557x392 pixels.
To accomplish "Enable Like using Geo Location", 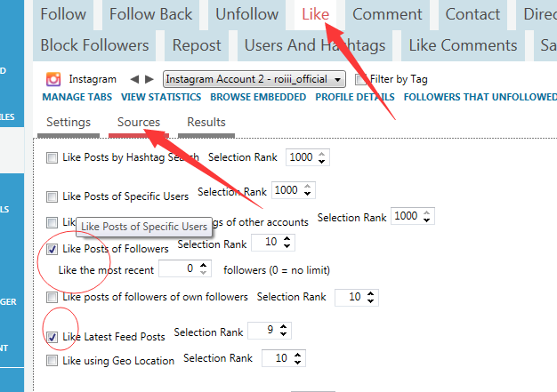I will 52,361.
